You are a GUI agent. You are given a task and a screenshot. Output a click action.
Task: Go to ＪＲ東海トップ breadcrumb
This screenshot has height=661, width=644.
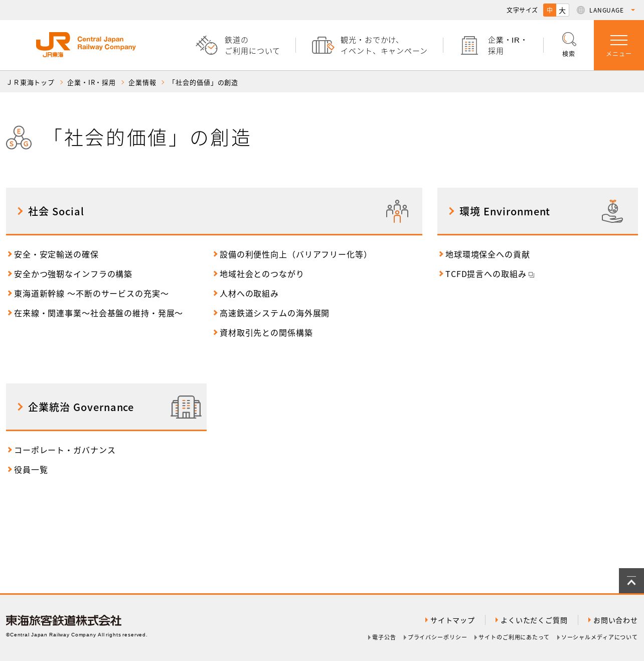(x=31, y=82)
